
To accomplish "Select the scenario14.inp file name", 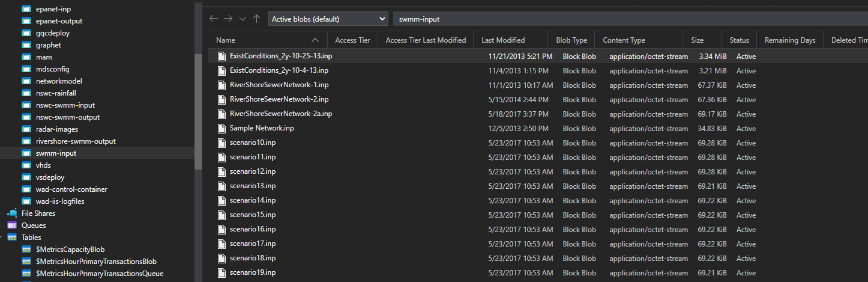I will (253, 200).
